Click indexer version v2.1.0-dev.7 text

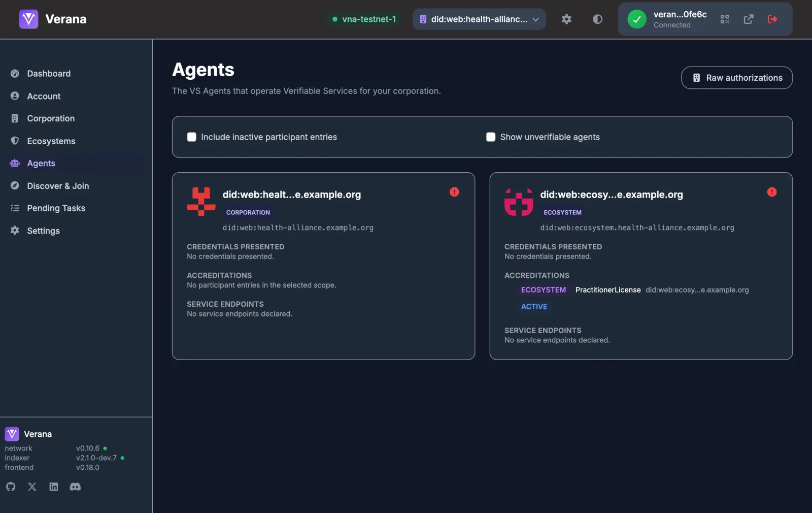pos(96,458)
